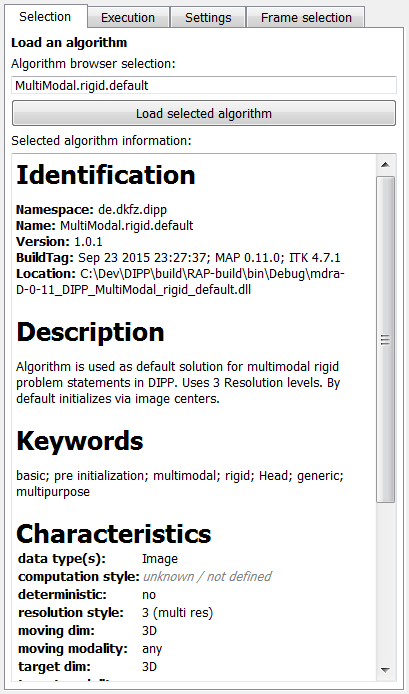This screenshot has height=694, width=409.
Task: Switch to the Selection tab
Action: click(45, 17)
